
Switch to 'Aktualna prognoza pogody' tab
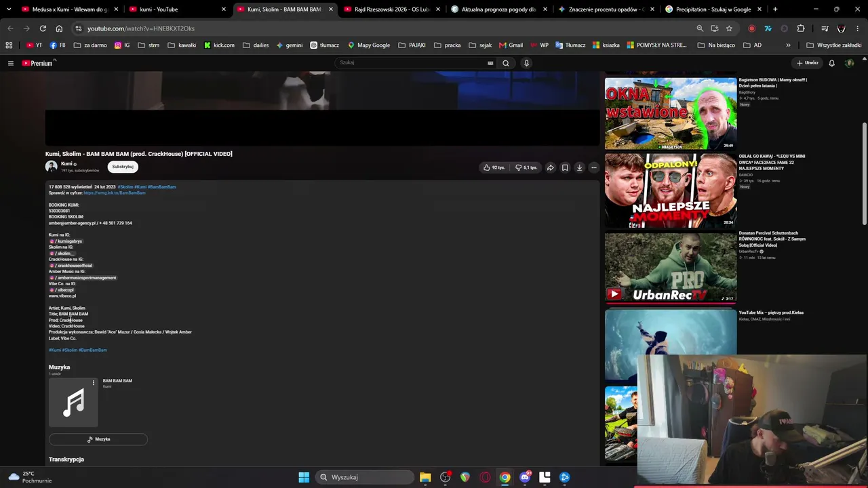pos(498,9)
